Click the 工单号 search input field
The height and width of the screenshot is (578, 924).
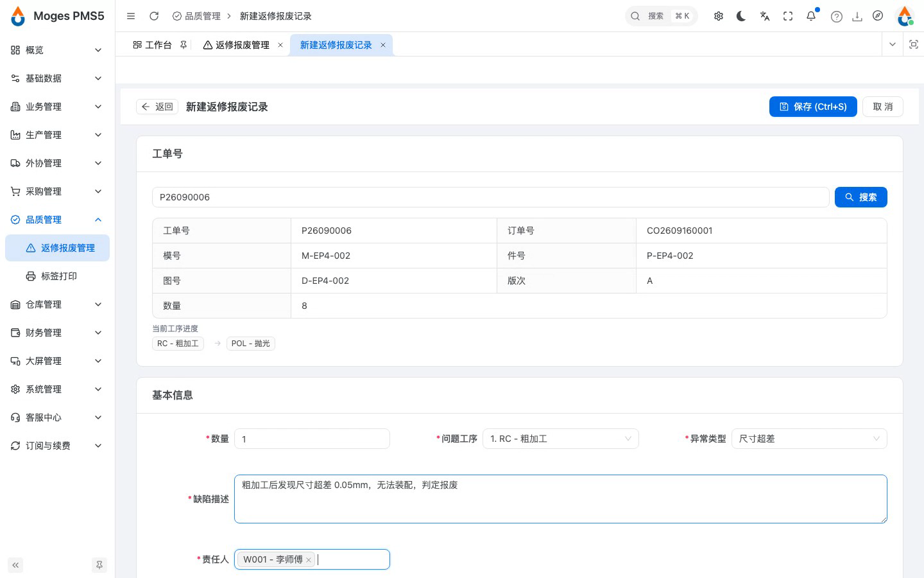[x=491, y=197]
